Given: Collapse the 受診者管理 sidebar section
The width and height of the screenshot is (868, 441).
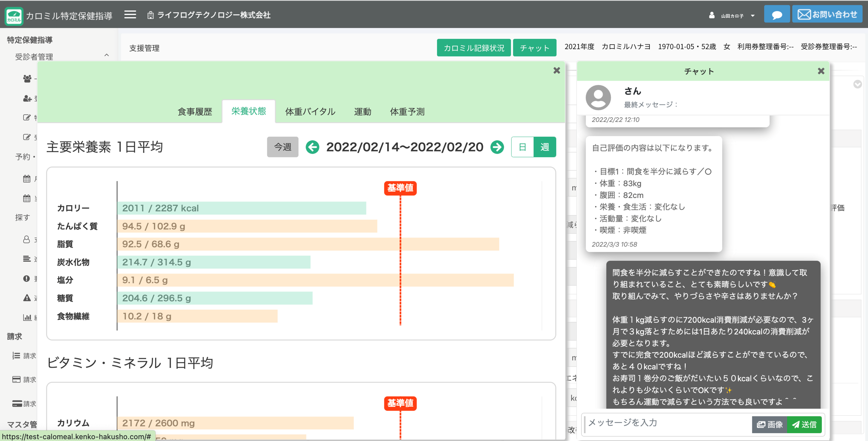Looking at the screenshot, I should click(106, 55).
